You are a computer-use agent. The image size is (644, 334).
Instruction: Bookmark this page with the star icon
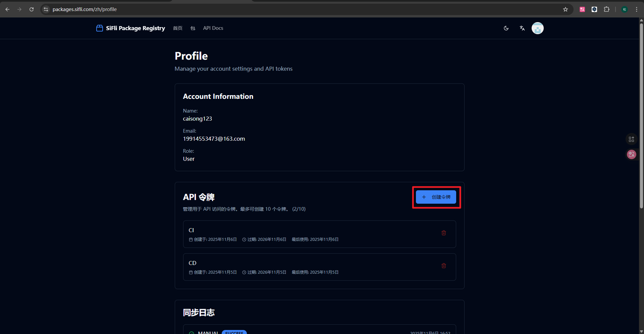click(x=566, y=9)
